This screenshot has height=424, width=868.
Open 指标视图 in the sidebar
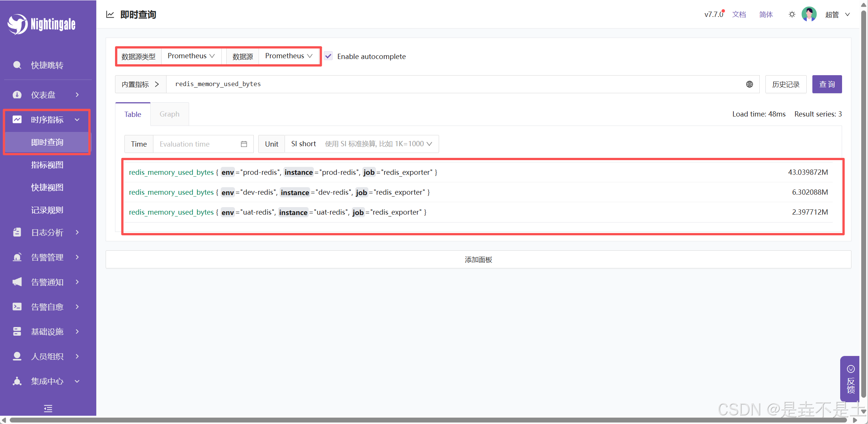pos(47,165)
